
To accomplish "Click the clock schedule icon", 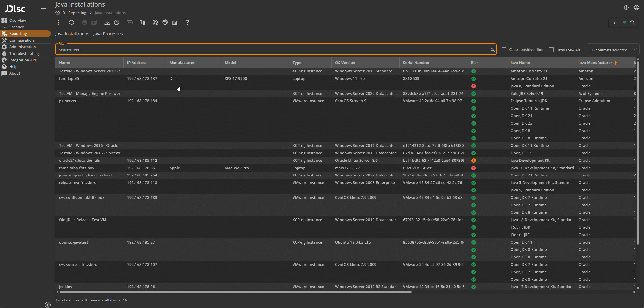I will point(117,22).
